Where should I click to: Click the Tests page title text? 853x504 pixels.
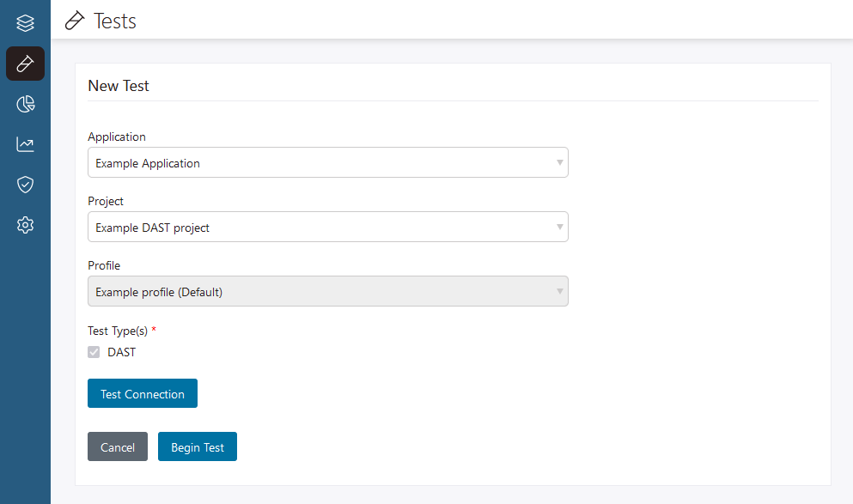115,21
